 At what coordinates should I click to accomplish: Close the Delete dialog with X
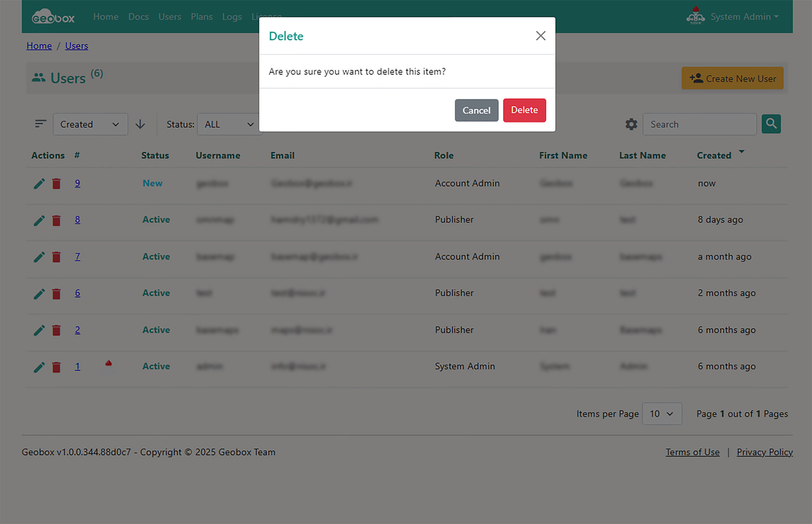[540, 36]
